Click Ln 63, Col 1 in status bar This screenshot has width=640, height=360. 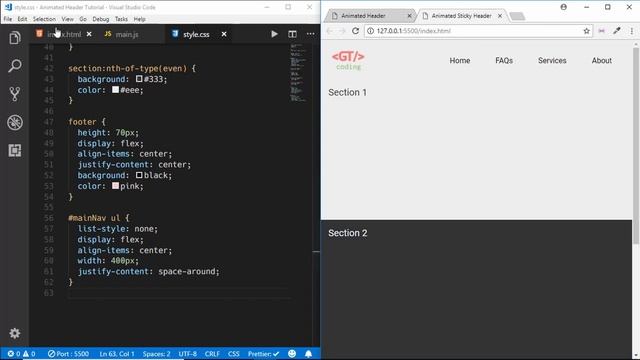point(117,354)
